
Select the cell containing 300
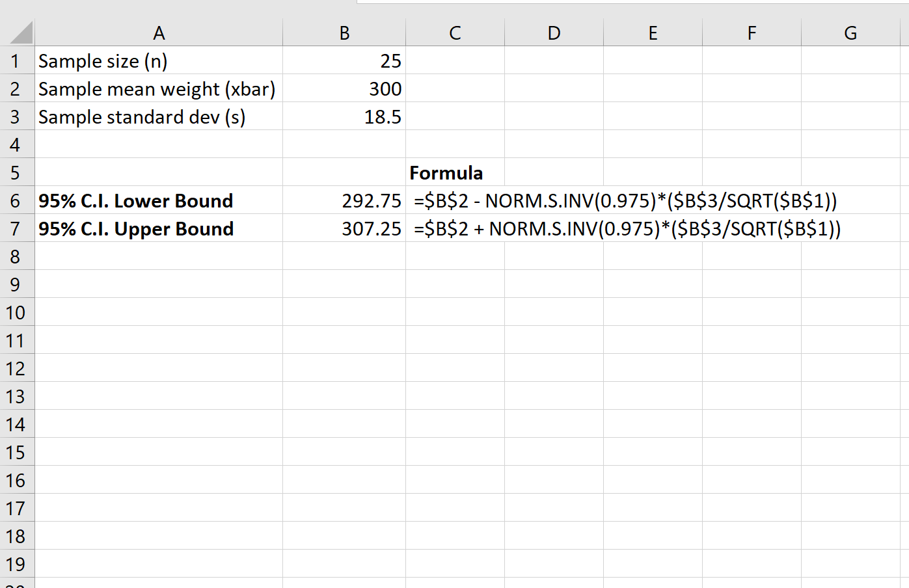coord(344,88)
